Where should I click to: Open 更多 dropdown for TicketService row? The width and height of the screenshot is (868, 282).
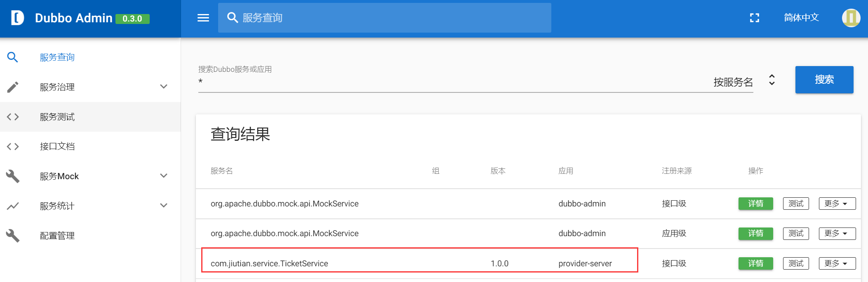pyautogui.click(x=837, y=263)
